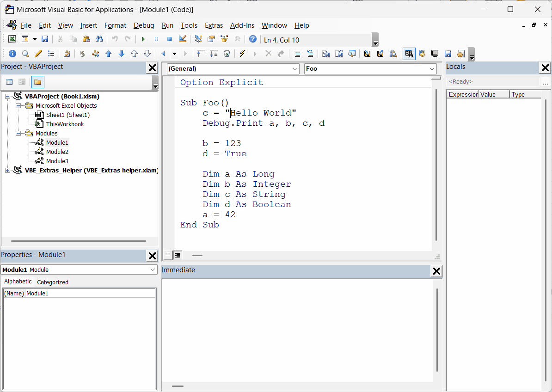Image resolution: width=552 pixels, height=392 pixels.
Task: Toggle Design Mode ruler icon
Action: click(182, 39)
